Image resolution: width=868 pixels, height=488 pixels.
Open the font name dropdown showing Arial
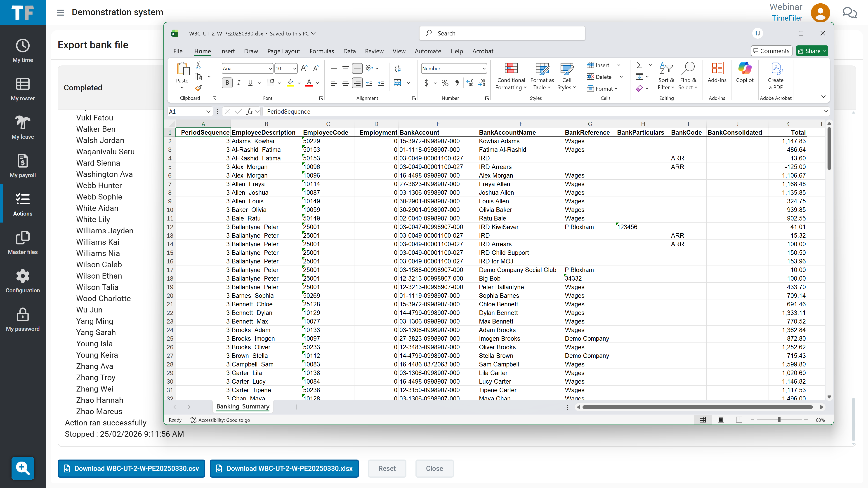270,69
